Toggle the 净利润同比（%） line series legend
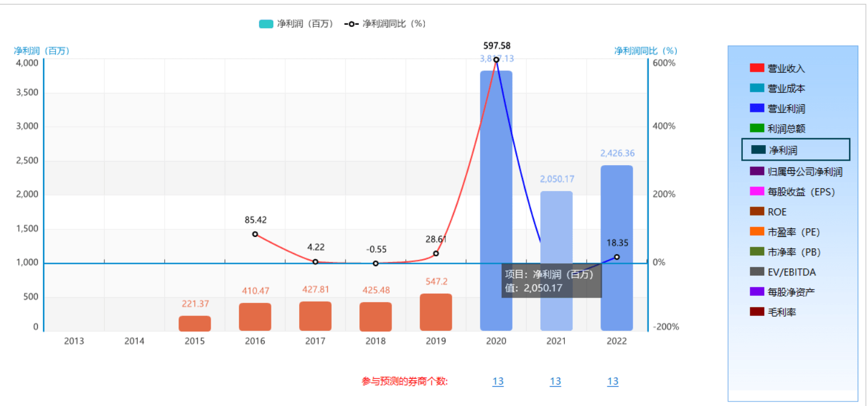868x406 pixels. click(385, 24)
